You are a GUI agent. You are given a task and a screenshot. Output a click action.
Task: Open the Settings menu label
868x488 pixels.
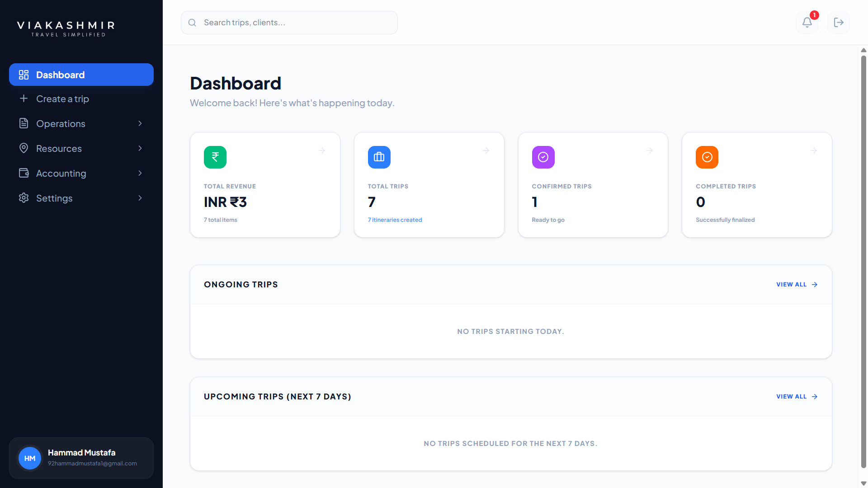(x=54, y=198)
